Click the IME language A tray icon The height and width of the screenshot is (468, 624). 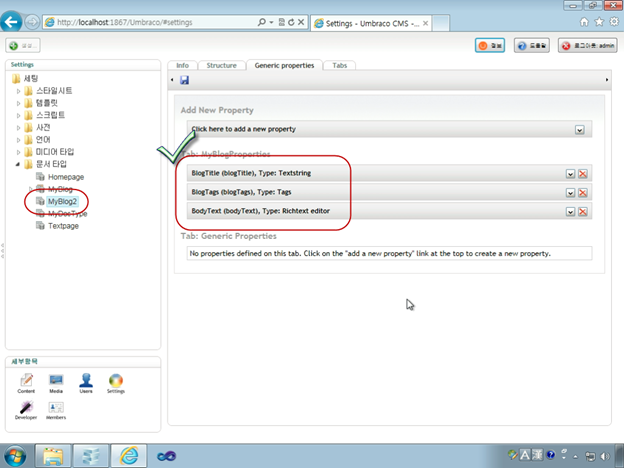pos(525,455)
